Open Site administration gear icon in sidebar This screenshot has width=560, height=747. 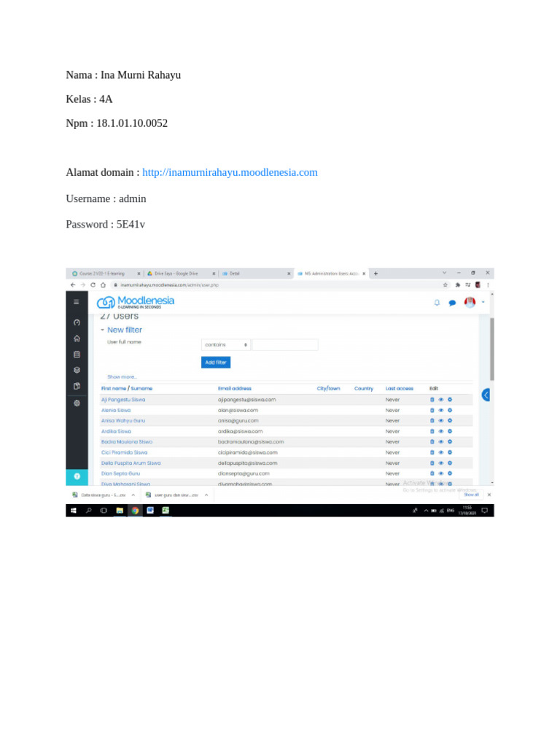[x=77, y=403]
